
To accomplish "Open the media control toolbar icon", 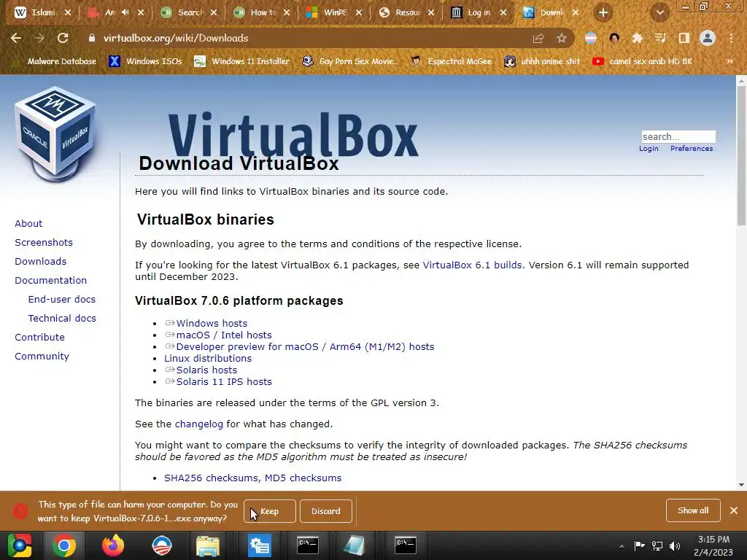I will 660,38.
